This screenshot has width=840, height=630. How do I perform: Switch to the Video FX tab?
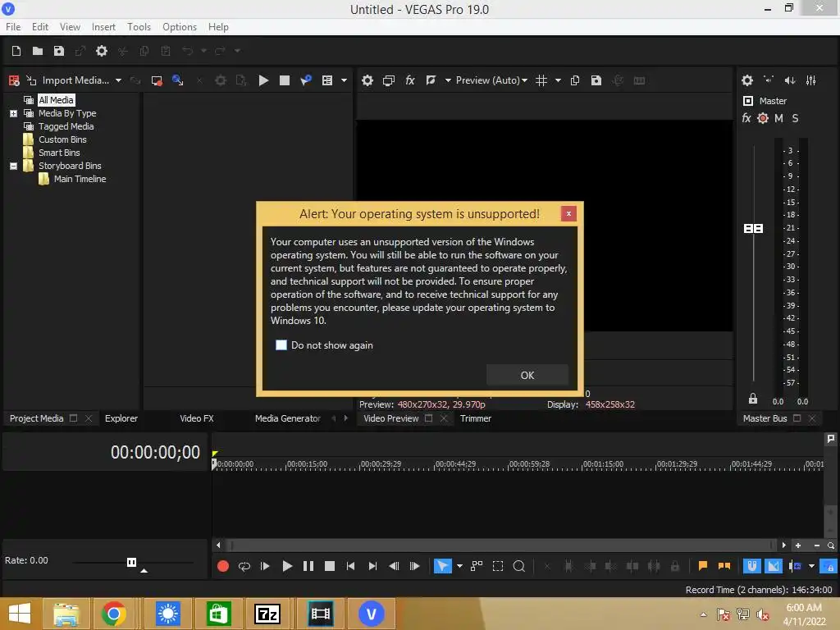click(197, 418)
